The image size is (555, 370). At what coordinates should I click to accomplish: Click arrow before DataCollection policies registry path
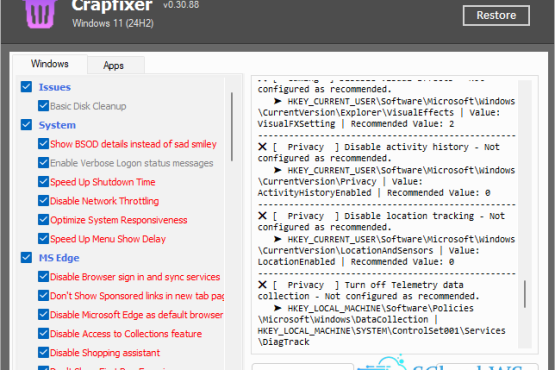pos(278,308)
